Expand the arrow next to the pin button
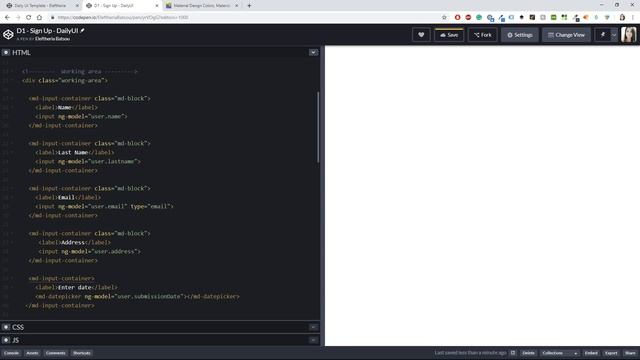This screenshot has width=640, height=360. [x=613, y=35]
